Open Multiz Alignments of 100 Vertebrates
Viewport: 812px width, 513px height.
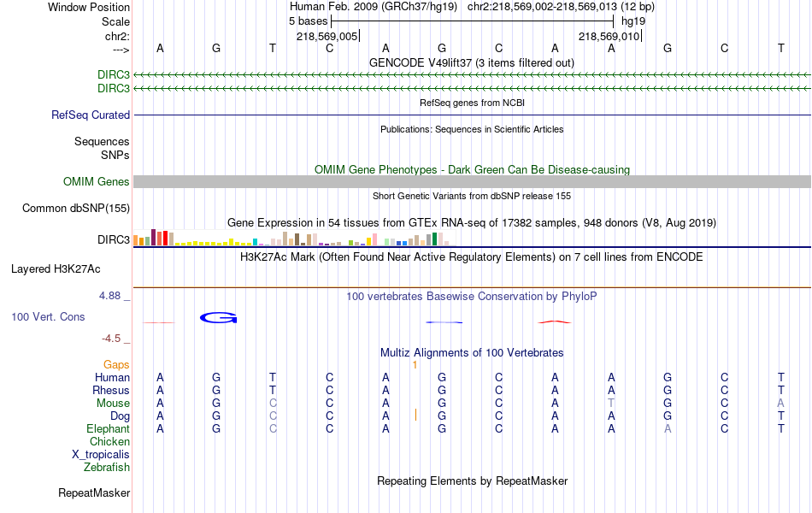pos(472,353)
